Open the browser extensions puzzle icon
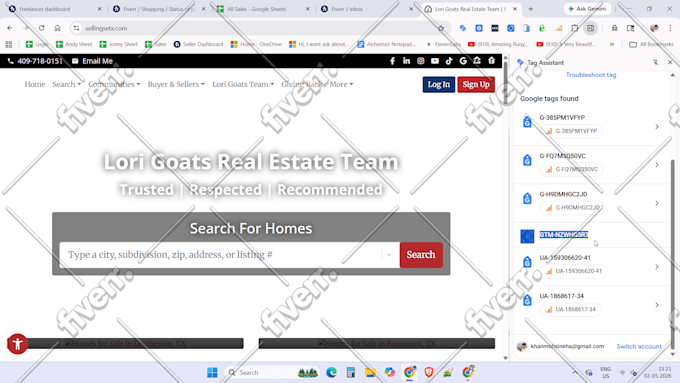 [575, 28]
